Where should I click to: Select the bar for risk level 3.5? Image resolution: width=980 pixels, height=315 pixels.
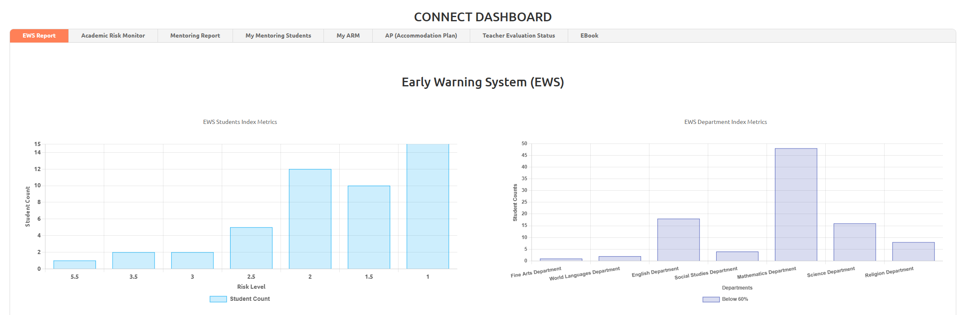(x=133, y=260)
